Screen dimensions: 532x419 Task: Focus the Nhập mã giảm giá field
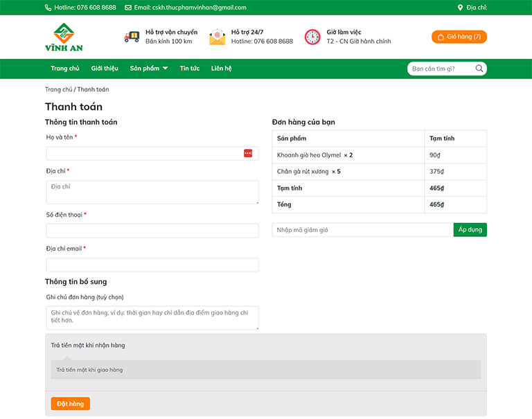[363, 230]
